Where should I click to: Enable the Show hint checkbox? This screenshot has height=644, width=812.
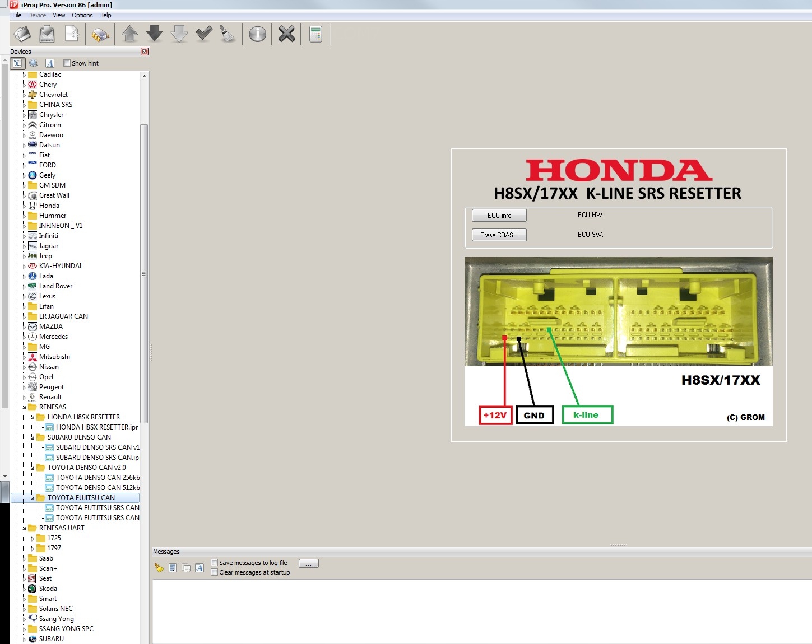(x=67, y=63)
